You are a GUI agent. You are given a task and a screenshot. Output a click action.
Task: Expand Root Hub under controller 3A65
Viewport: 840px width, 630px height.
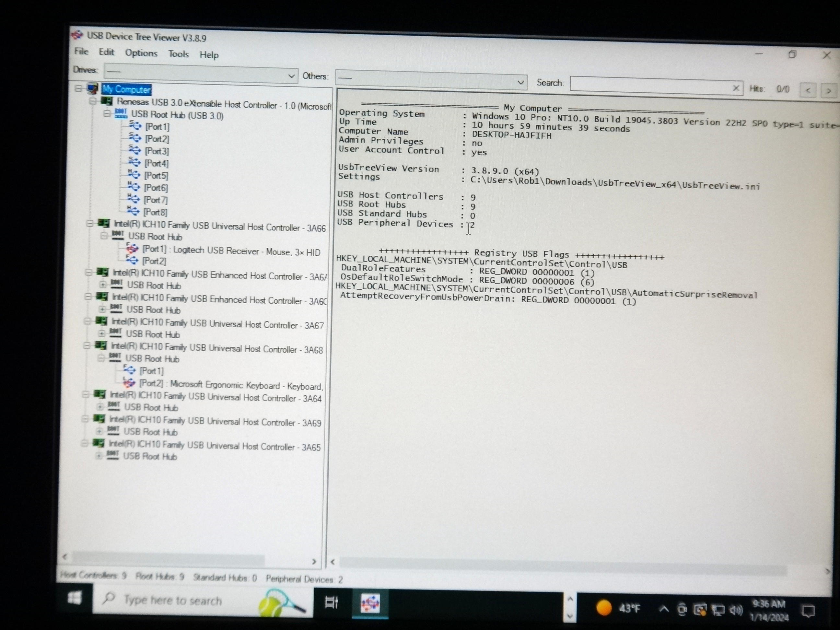coord(98,455)
